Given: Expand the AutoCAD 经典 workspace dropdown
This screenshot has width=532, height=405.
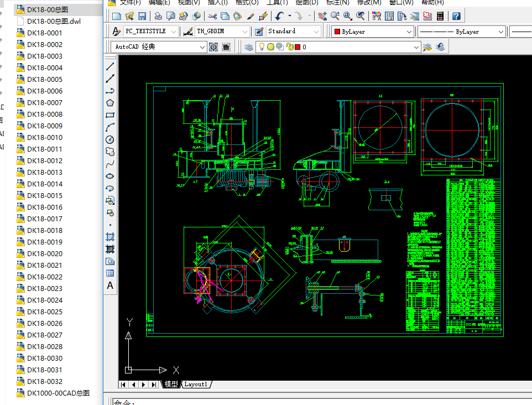Looking at the screenshot, I should (x=202, y=47).
